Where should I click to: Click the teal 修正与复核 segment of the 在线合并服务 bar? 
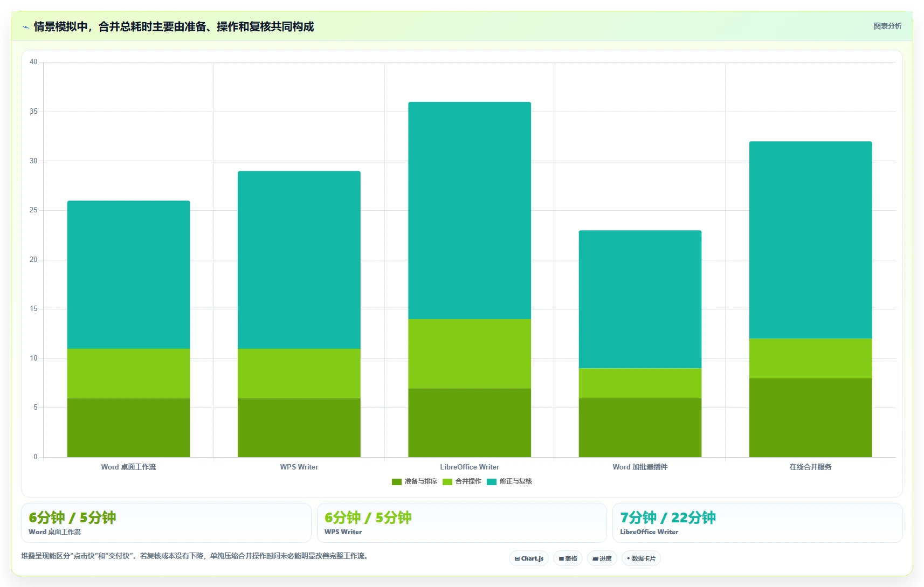(810, 240)
